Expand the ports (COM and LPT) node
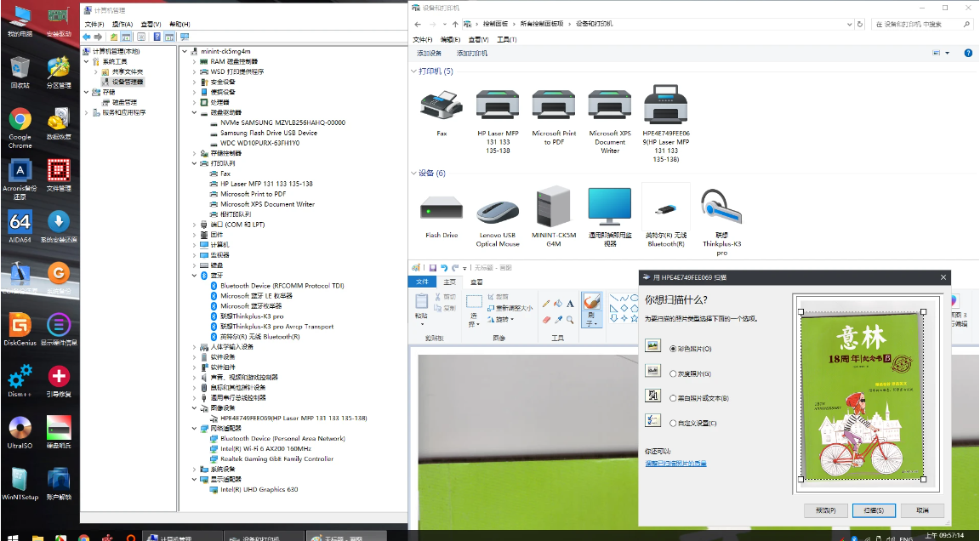Screen dimensions: 980x541 point(194,225)
